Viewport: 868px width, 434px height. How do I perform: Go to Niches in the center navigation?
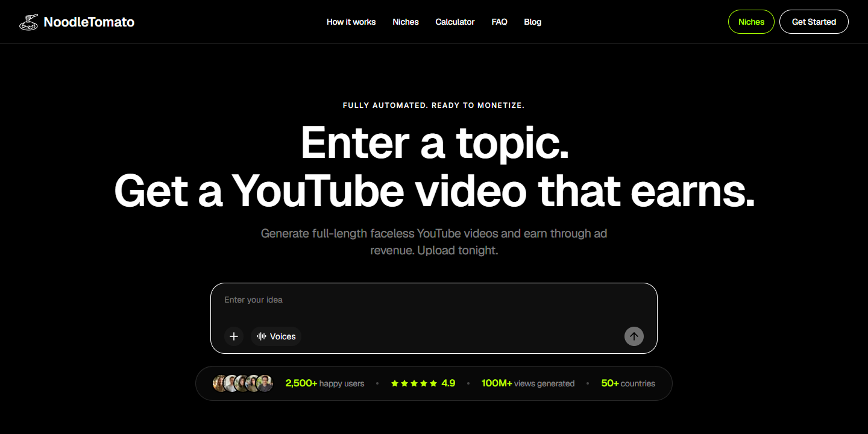point(406,22)
